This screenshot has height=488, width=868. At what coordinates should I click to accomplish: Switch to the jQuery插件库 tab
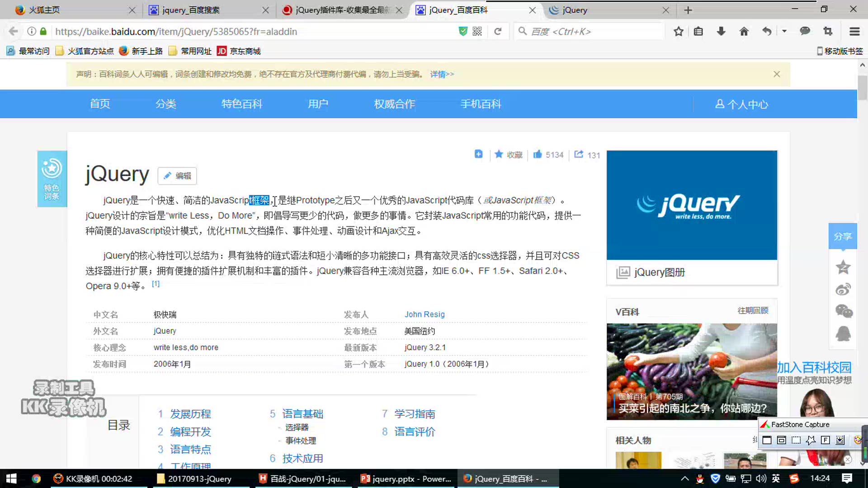pyautogui.click(x=341, y=10)
